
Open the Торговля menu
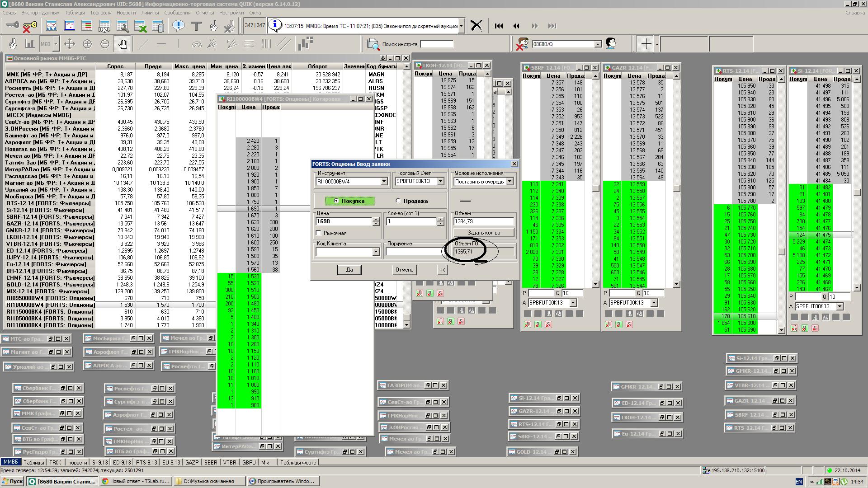(100, 13)
